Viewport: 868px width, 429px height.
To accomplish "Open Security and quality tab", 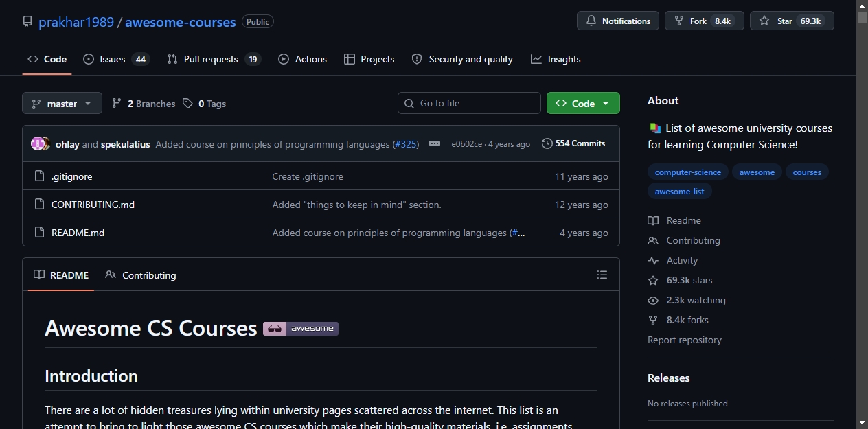I will [x=461, y=59].
